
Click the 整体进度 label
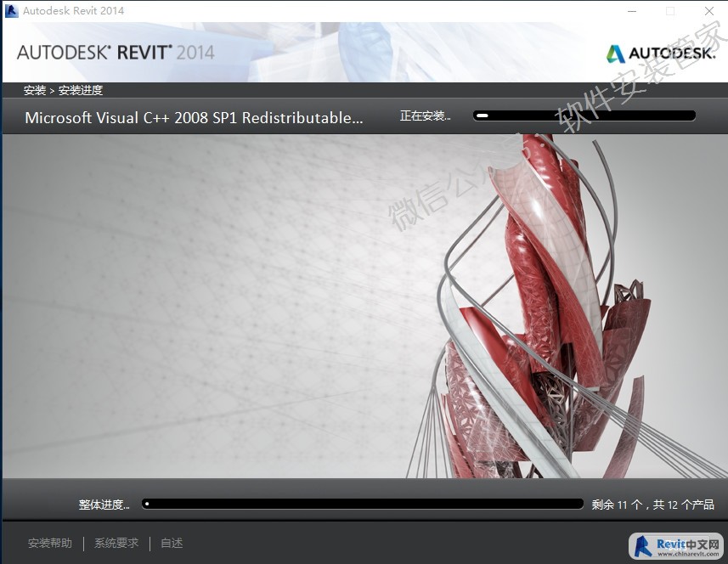click(104, 505)
